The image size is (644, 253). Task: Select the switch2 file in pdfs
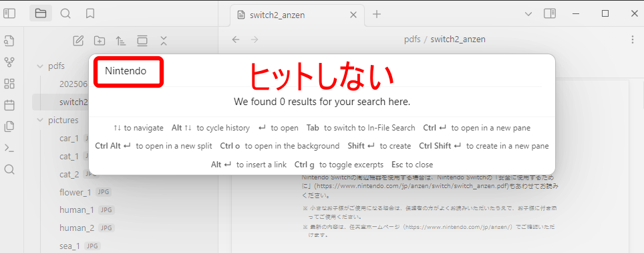pyautogui.click(x=73, y=102)
